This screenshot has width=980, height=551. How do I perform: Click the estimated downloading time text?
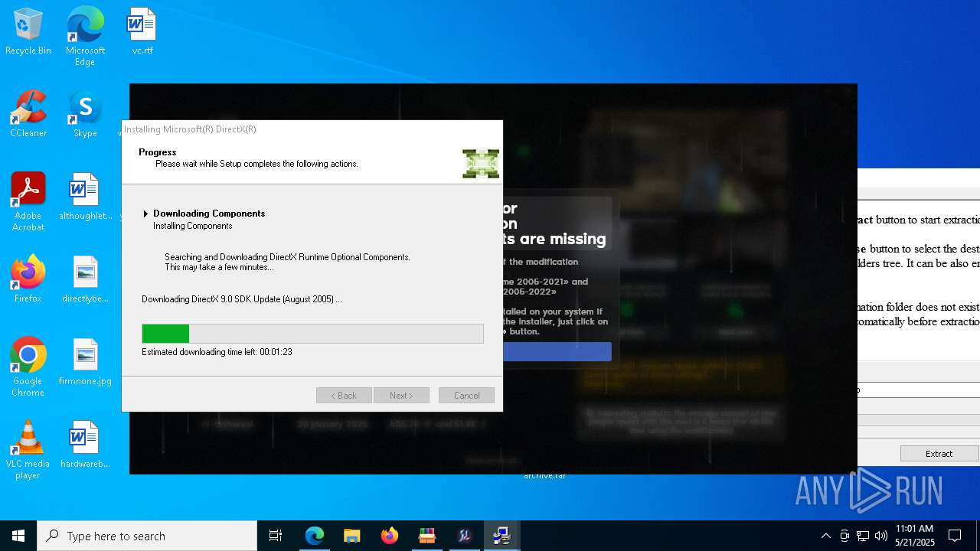[217, 352]
